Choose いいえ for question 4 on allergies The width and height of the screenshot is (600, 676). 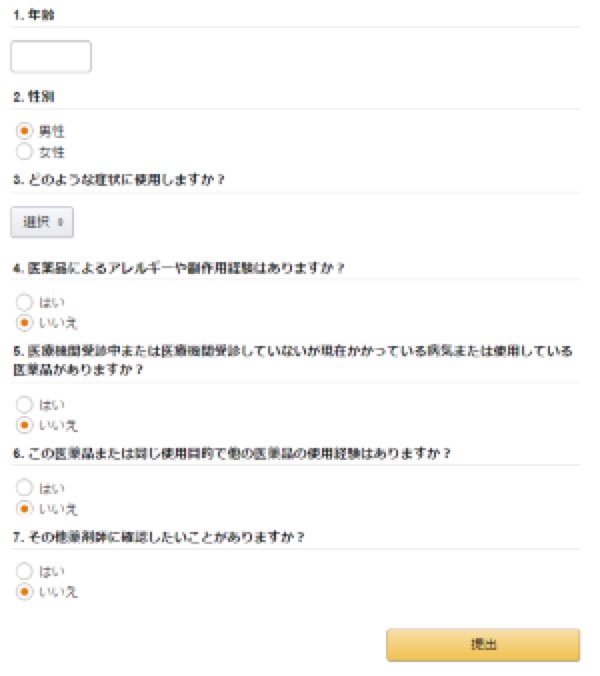tap(25, 322)
